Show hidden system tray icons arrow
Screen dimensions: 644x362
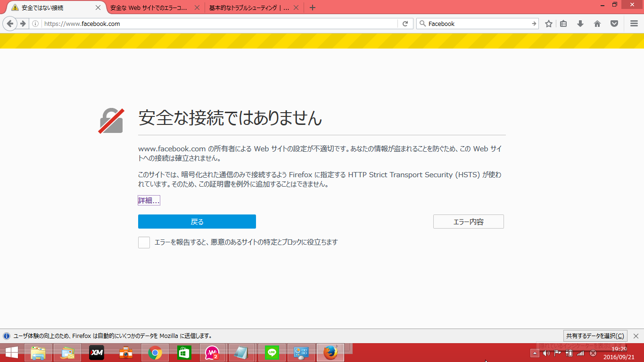click(x=535, y=353)
